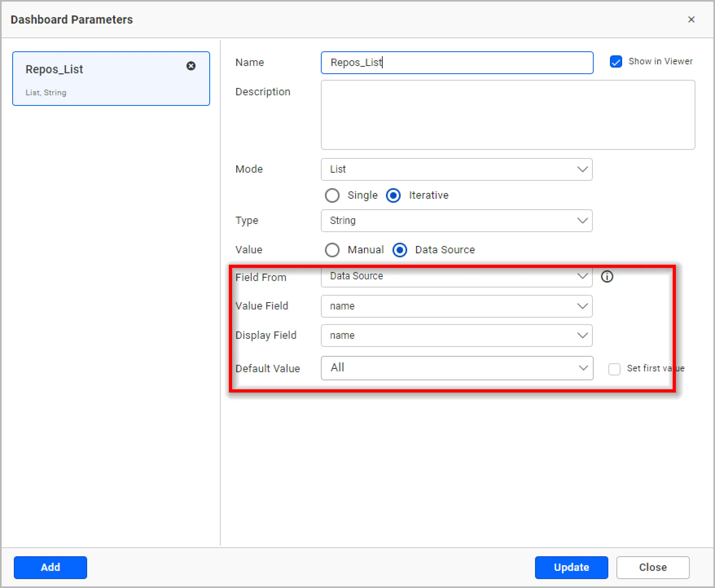This screenshot has width=715, height=588.
Task: Click the Add button
Action: (50, 567)
